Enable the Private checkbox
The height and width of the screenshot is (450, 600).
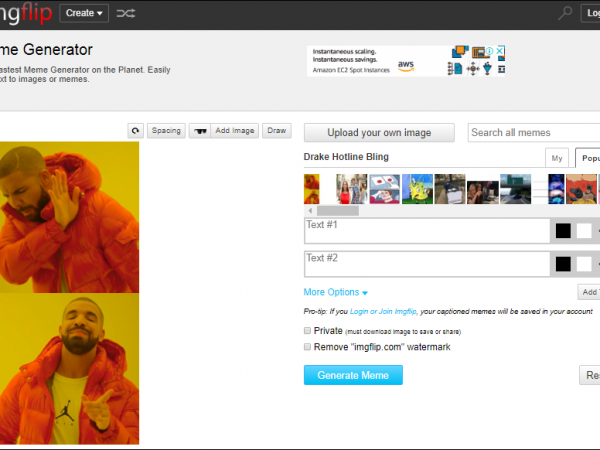(x=307, y=330)
